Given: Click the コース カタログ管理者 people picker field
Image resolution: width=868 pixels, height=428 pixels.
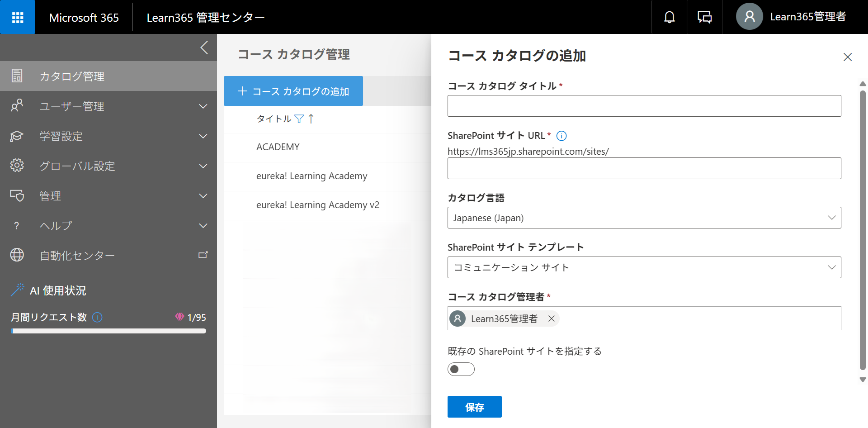Looking at the screenshot, I should [644, 319].
